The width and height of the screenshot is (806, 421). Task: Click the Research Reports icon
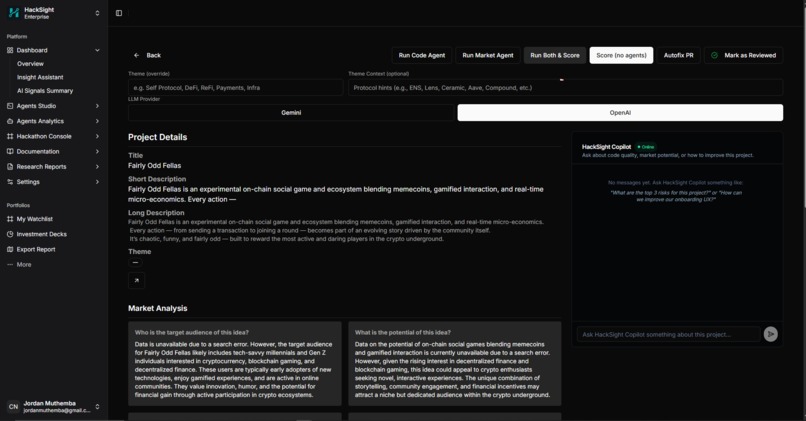[x=10, y=167]
